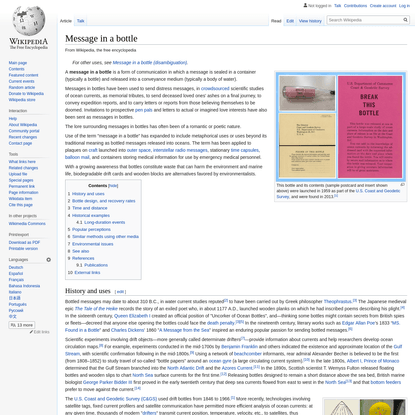415x415 pixels.
Task: Switch language to Italiano
Action: pyautogui.click(x=15, y=292)
